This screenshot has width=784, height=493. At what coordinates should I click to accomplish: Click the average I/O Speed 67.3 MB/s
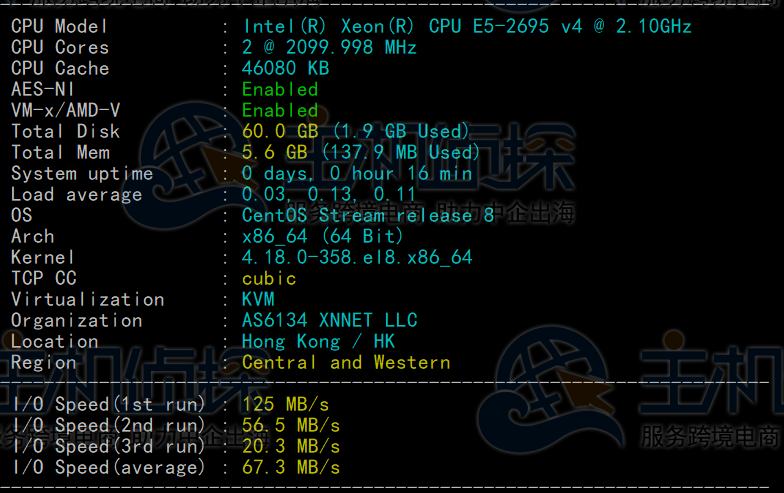(x=291, y=468)
